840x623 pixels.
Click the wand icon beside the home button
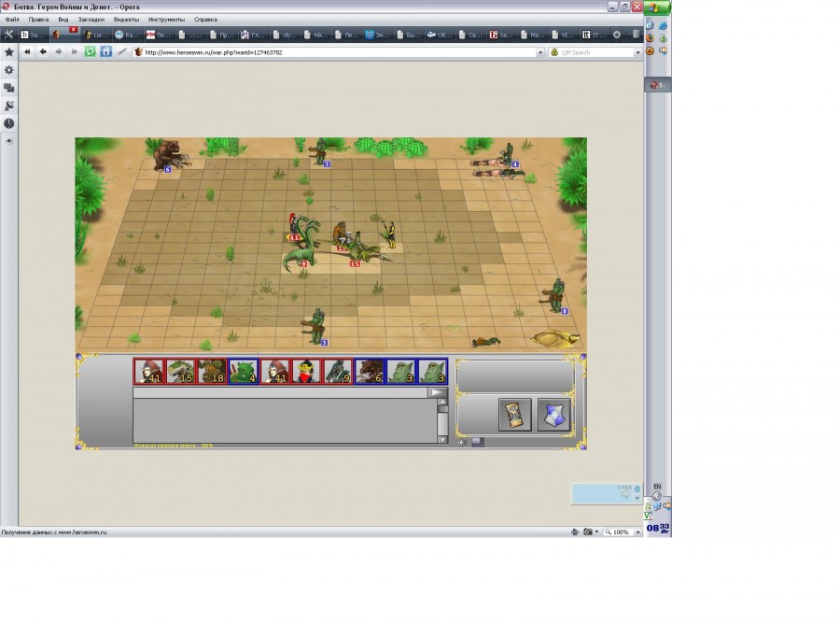pyautogui.click(x=122, y=52)
